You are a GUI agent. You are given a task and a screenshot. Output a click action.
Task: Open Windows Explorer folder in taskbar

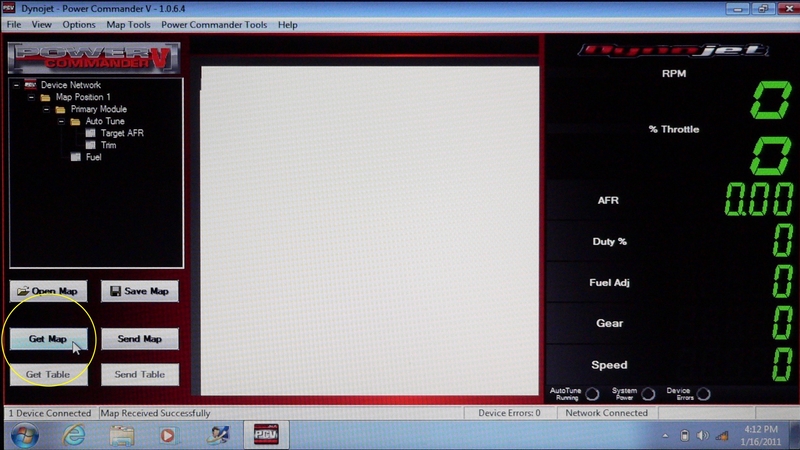(122, 435)
